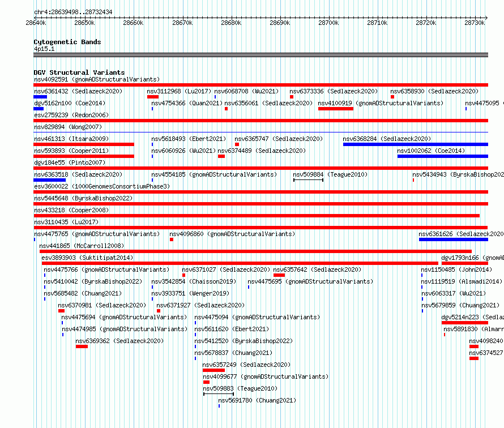Click nsv5611620 (Ebert2021) label
This screenshot has height=428, width=504.
tap(232, 329)
